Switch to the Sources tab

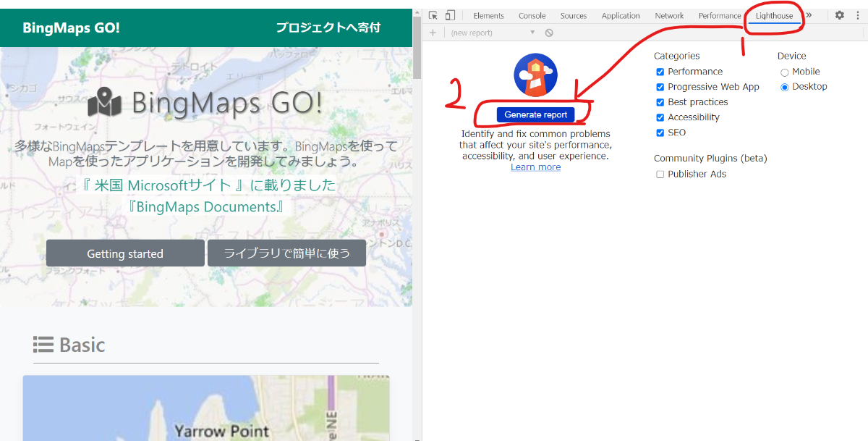[573, 15]
